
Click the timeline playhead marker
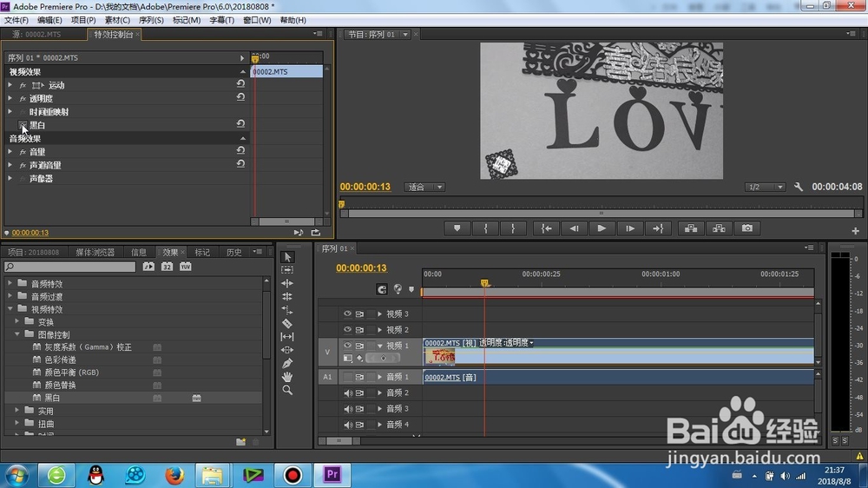coord(484,283)
